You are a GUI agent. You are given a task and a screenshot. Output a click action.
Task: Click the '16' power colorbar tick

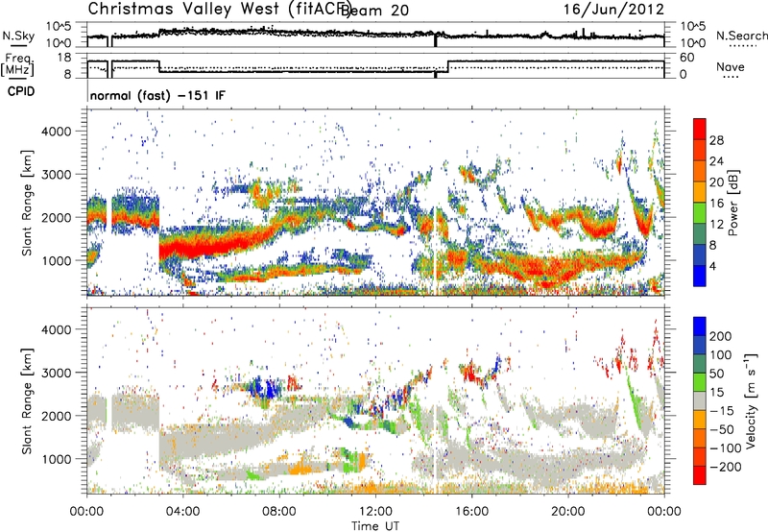pyautogui.click(x=716, y=204)
